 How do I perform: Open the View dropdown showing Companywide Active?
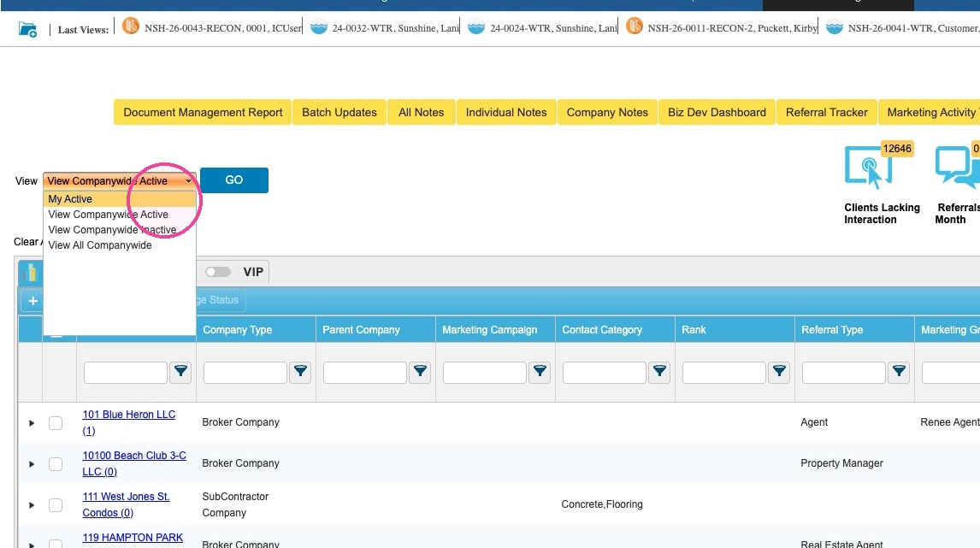point(120,180)
